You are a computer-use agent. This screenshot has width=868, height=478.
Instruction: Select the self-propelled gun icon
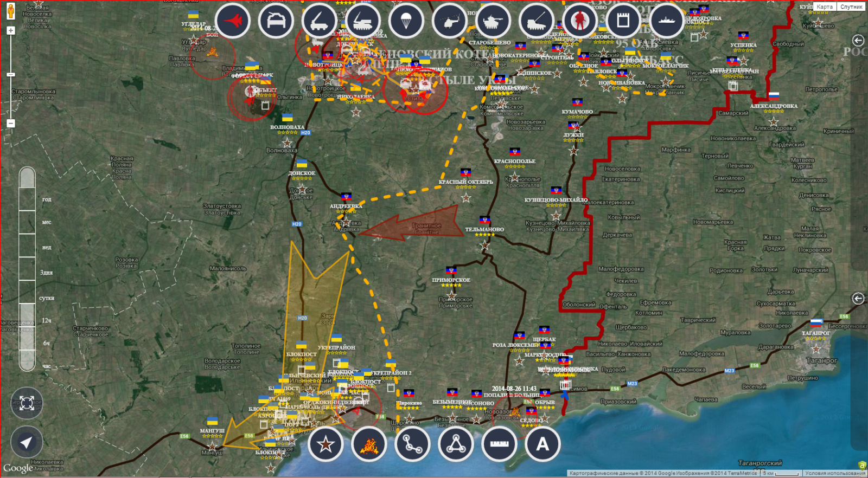(x=536, y=21)
